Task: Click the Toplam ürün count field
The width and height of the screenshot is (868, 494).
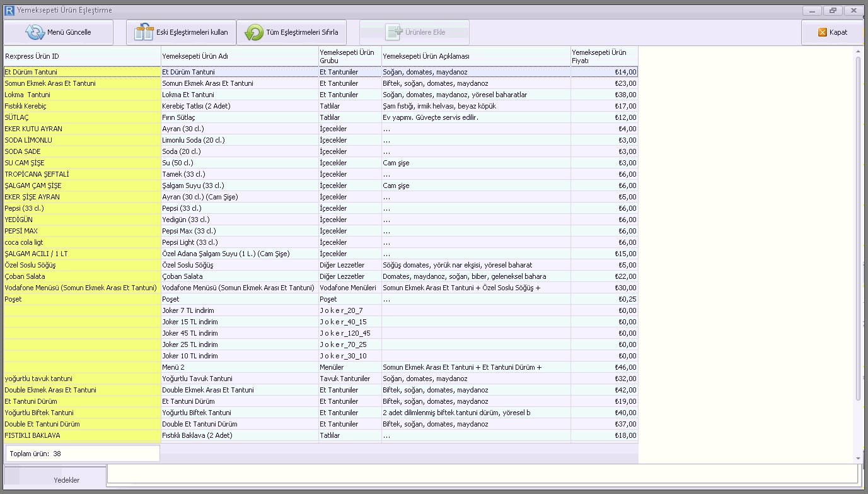Action: coord(83,453)
